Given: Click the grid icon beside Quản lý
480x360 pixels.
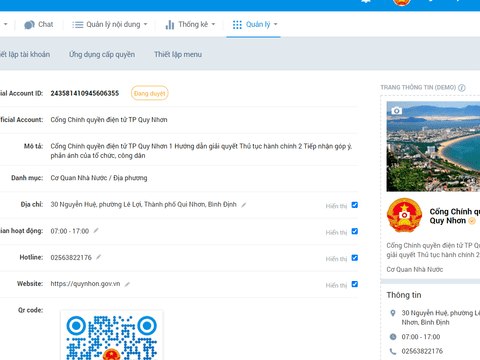Looking at the screenshot, I should coord(237,25).
